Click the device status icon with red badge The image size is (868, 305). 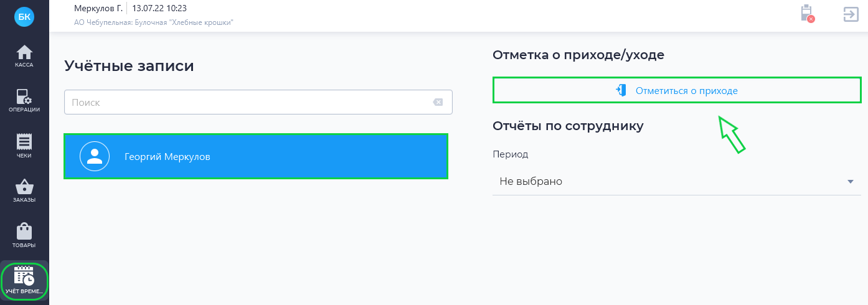click(807, 14)
